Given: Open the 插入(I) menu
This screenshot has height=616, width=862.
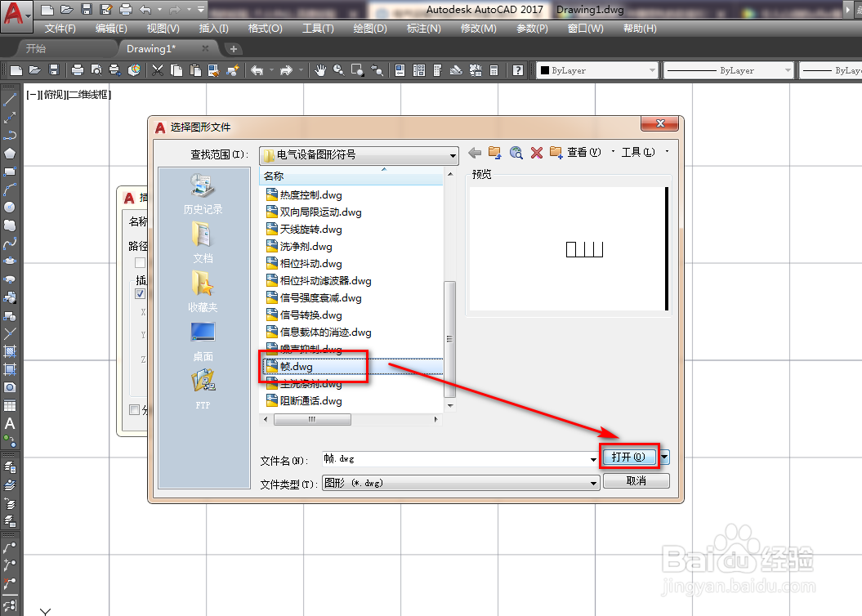Looking at the screenshot, I should pos(213,29).
